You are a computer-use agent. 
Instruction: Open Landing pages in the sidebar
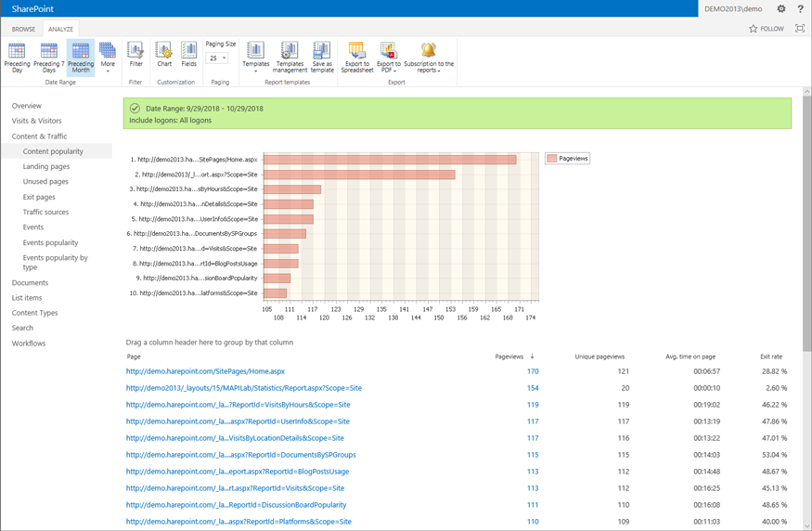tap(46, 166)
